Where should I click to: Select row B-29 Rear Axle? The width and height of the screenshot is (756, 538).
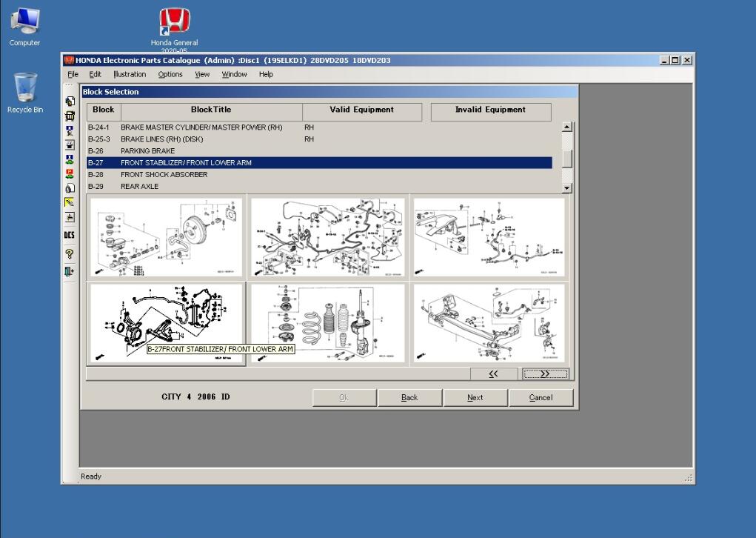[319, 186]
